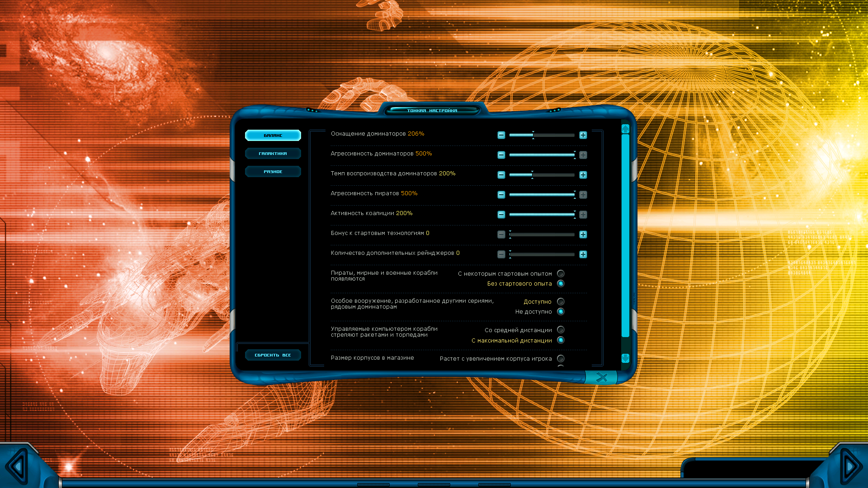Increase Темп воспроизводства доминаторов with plus
This screenshot has height=488, width=868.
click(x=583, y=175)
